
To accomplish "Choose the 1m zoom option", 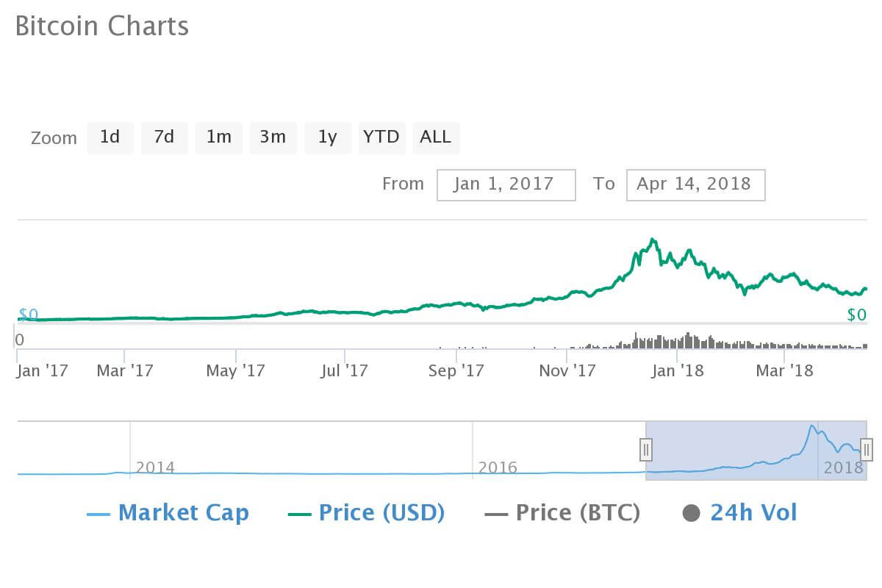I will point(218,137).
